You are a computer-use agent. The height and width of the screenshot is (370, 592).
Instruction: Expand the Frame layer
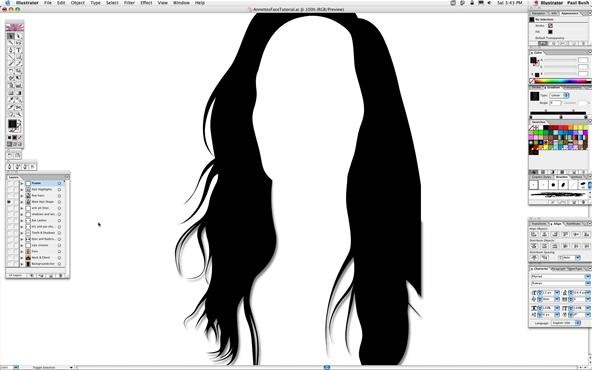[22, 183]
